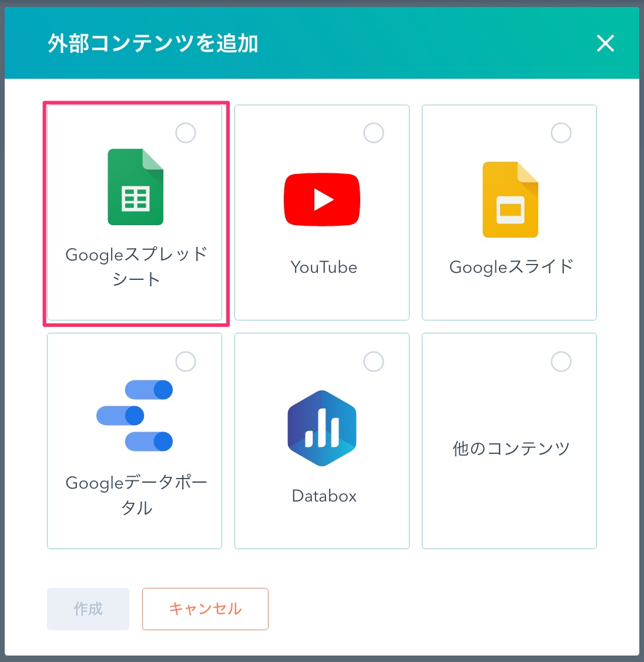
Task: Select the Googleスライド radio button
Action: coord(561,133)
